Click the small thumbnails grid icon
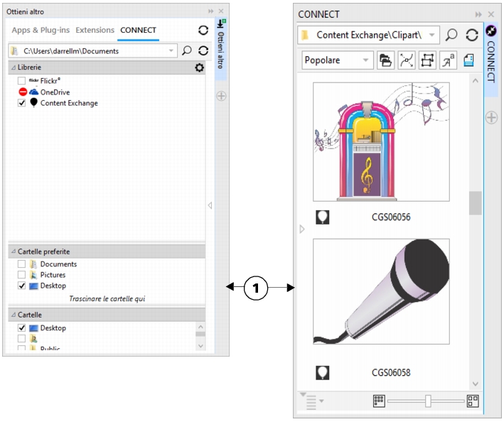 [379, 401]
